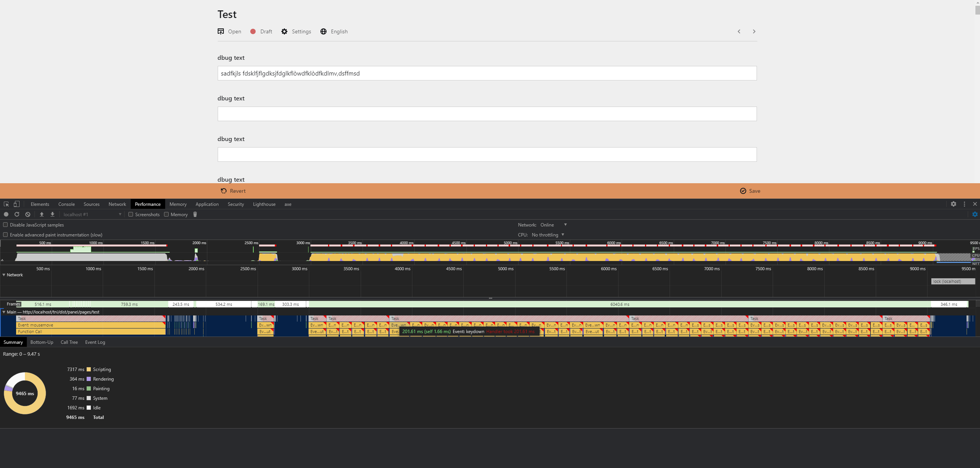
Task: Load a profile using the upload icon
Action: [x=42, y=214]
